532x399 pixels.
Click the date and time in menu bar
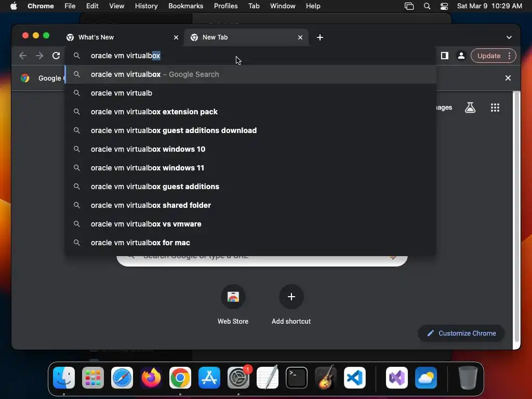(x=489, y=6)
